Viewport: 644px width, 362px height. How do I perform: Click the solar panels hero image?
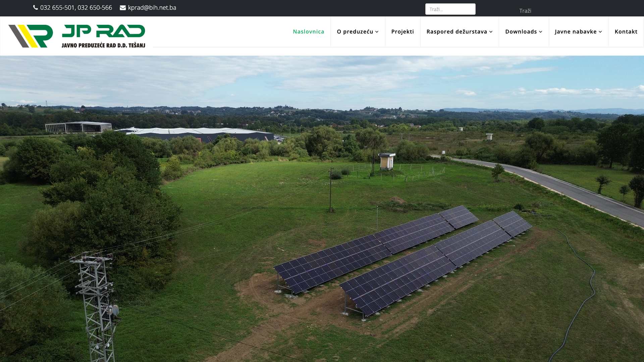322,209
